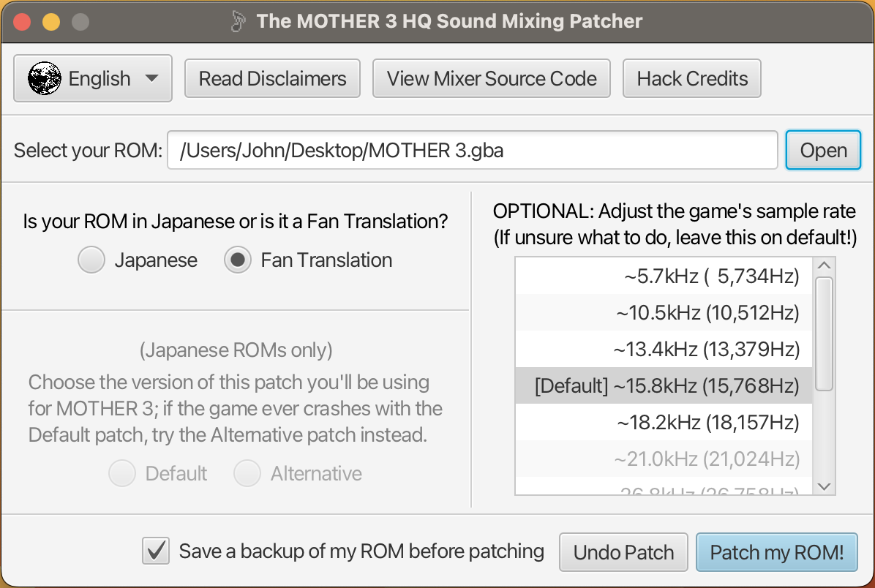Close the window with red button
Viewport: 875px width, 588px height.
(23, 22)
